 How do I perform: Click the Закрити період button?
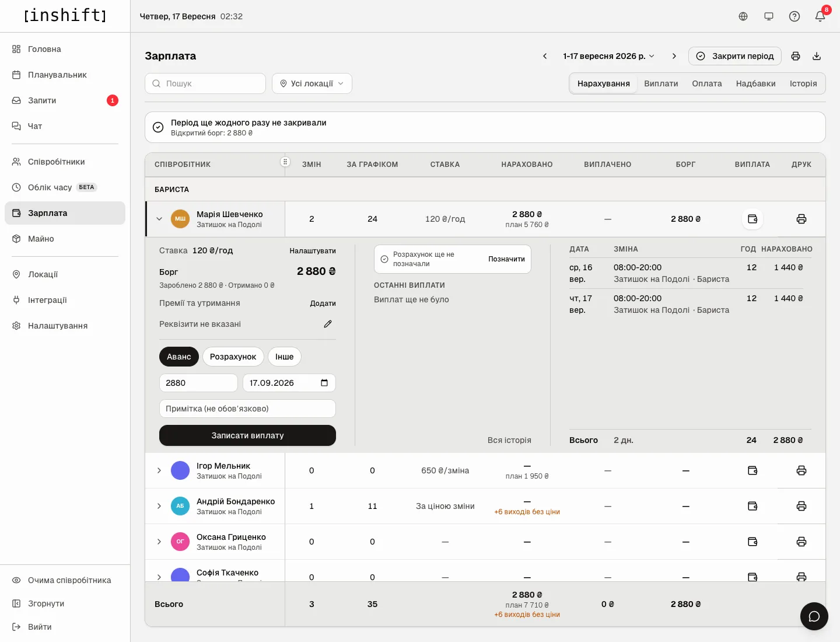coord(735,56)
